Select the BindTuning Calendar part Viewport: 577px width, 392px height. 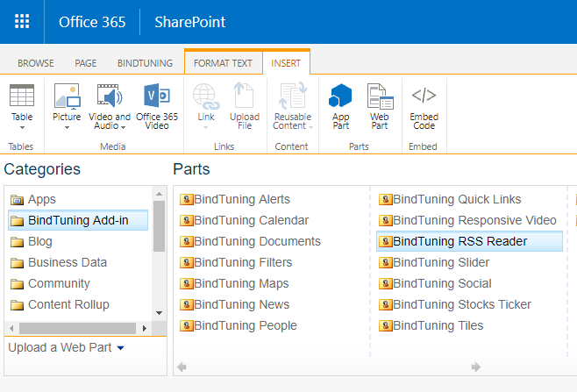click(244, 220)
